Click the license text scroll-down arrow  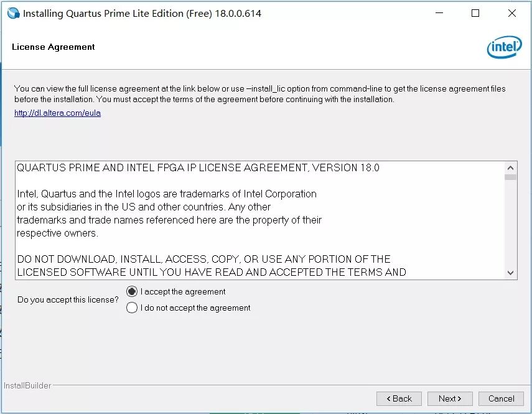tap(510, 273)
